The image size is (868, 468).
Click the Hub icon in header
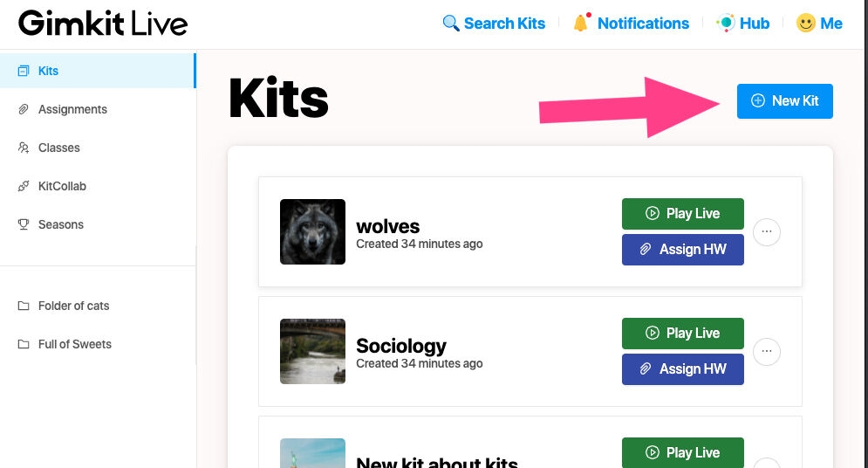(x=725, y=24)
